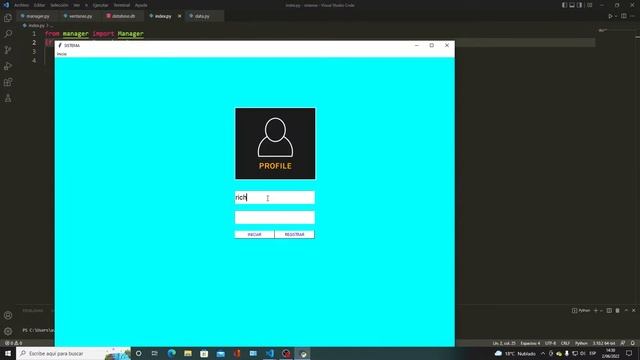Viewport: 640px width, 360px height.
Task: Open Task View on taskbar
Action: pos(155,353)
